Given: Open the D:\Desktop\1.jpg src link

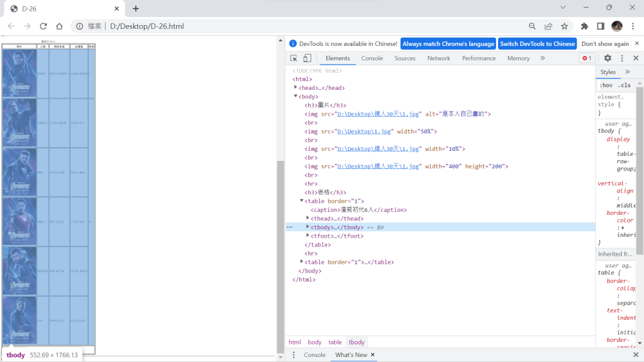Looking at the screenshot, I should [364, 131].
